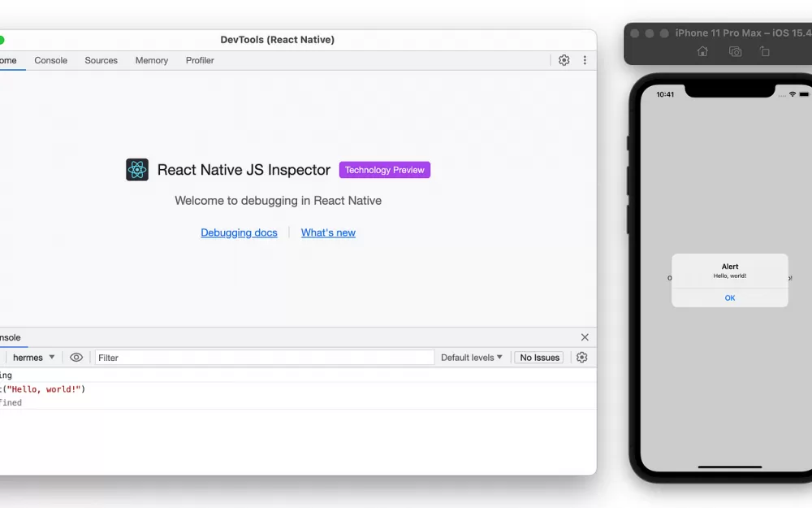The height and width of the screenshot is (508, 812).
Task: Go to simulator home screen icon
Action: 702,51
